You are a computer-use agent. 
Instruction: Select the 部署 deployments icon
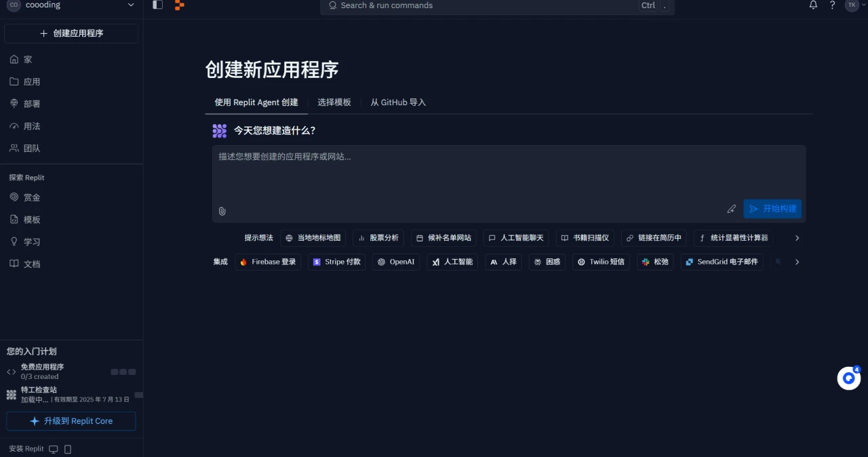click(x=14, y=104)
